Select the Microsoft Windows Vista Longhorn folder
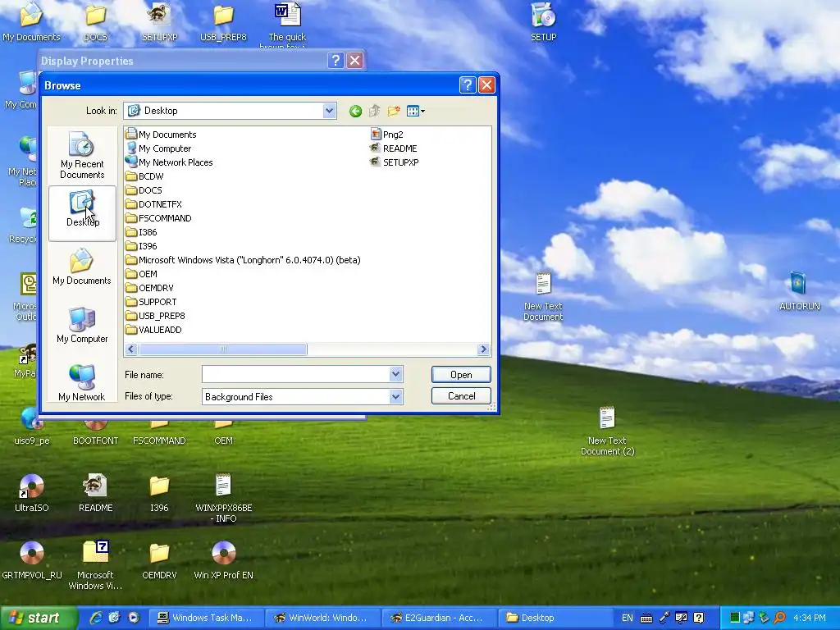 pyautogui.click(x=243, y=260)
